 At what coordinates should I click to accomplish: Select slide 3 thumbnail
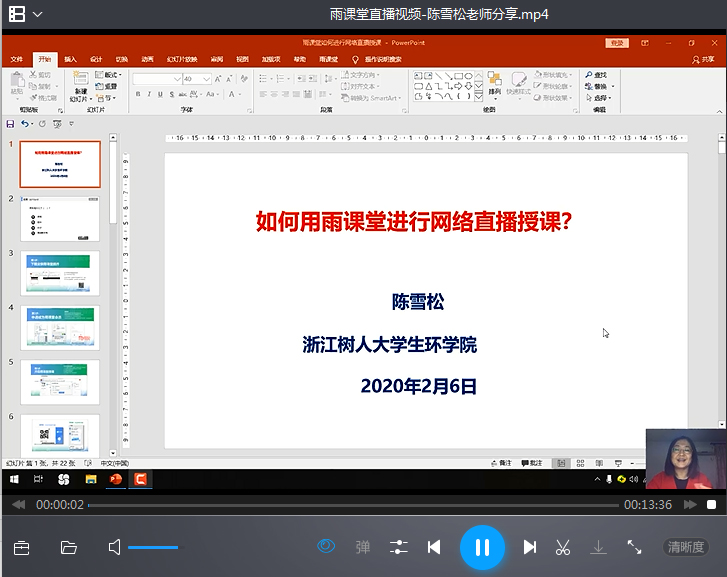tap(60, 273)
